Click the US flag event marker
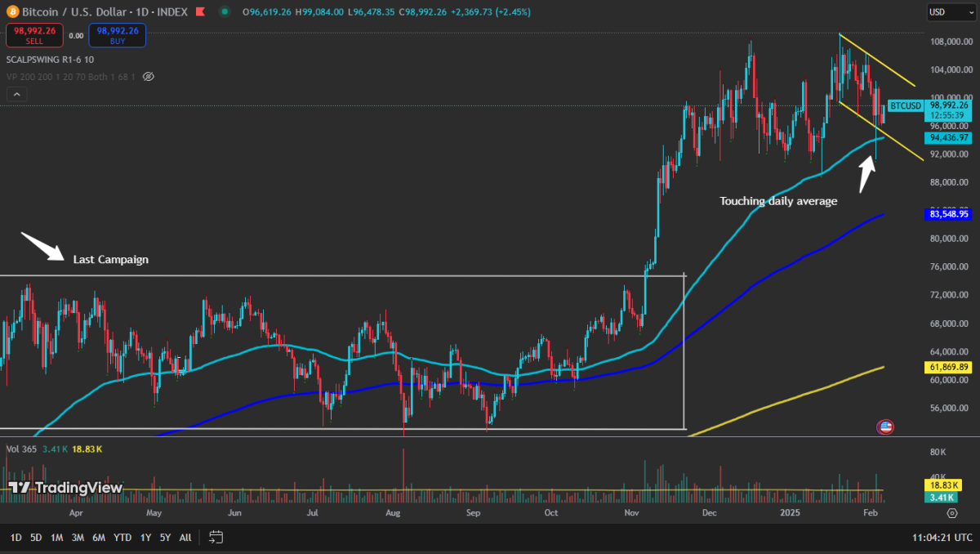Screen dimensions: 980x554 point(885,427)
